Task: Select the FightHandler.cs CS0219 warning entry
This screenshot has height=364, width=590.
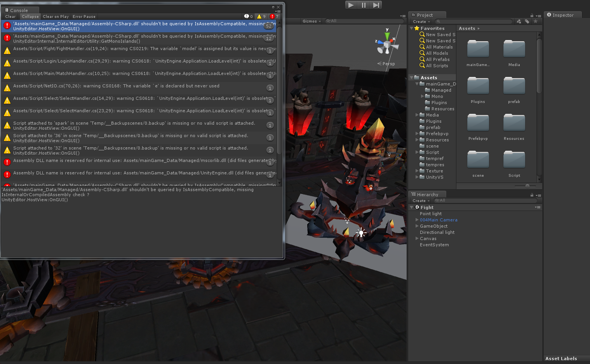Action: point(139,51)
